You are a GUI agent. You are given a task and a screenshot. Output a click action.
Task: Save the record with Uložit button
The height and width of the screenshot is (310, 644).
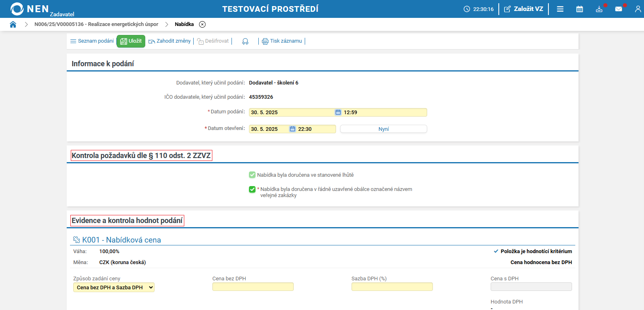tap(131, 41)
